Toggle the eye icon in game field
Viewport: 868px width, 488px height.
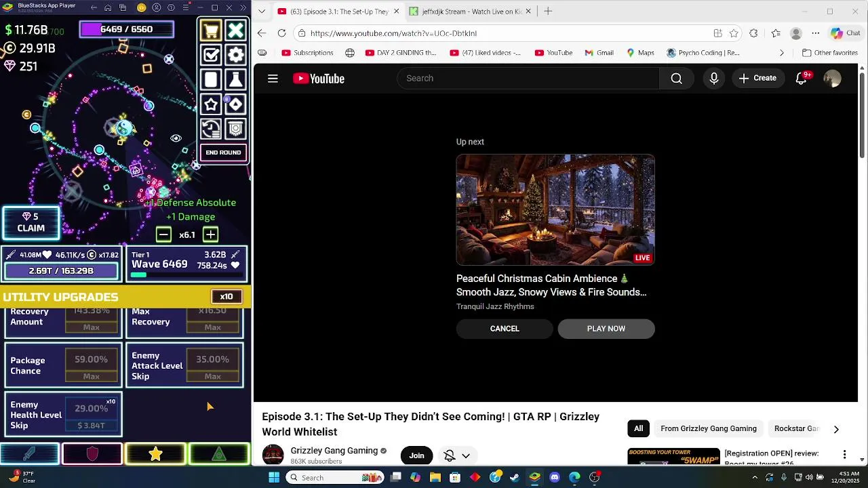point(176,138)
